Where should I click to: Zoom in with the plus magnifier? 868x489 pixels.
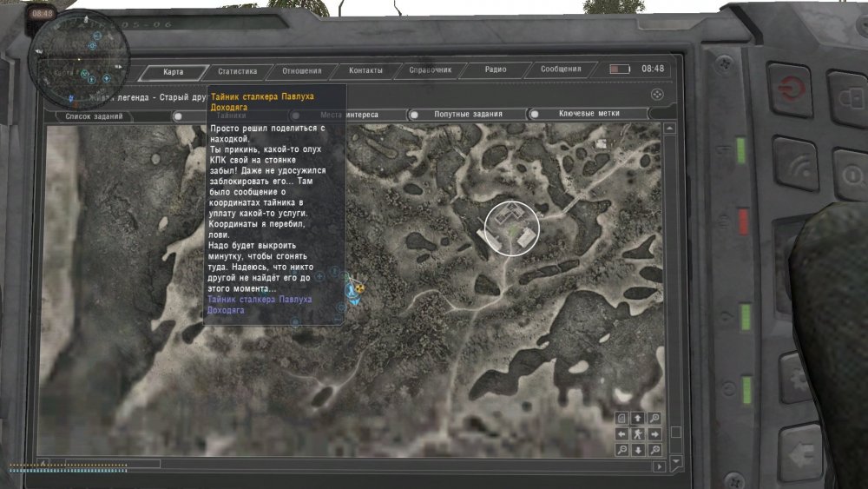[x=654, y=450]
